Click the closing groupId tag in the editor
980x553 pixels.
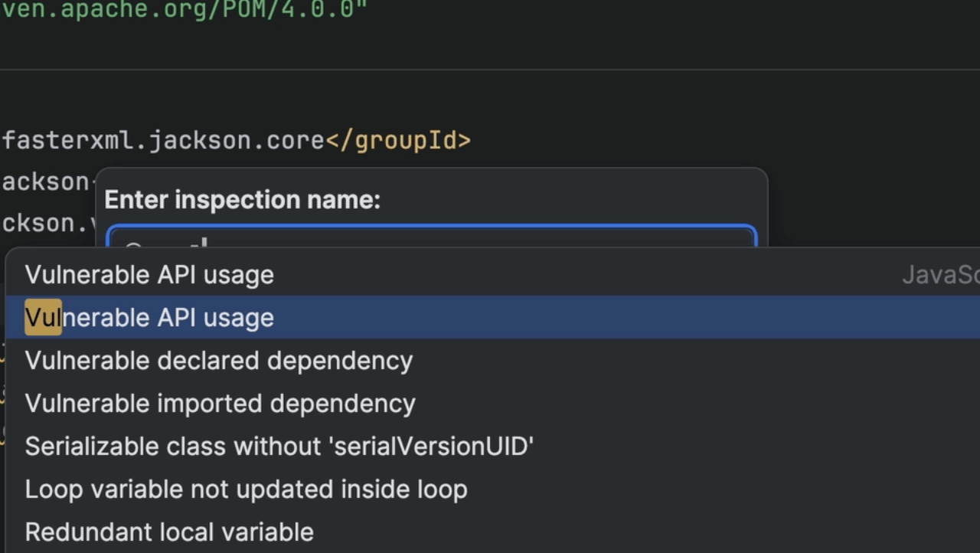tap(398, 141)
